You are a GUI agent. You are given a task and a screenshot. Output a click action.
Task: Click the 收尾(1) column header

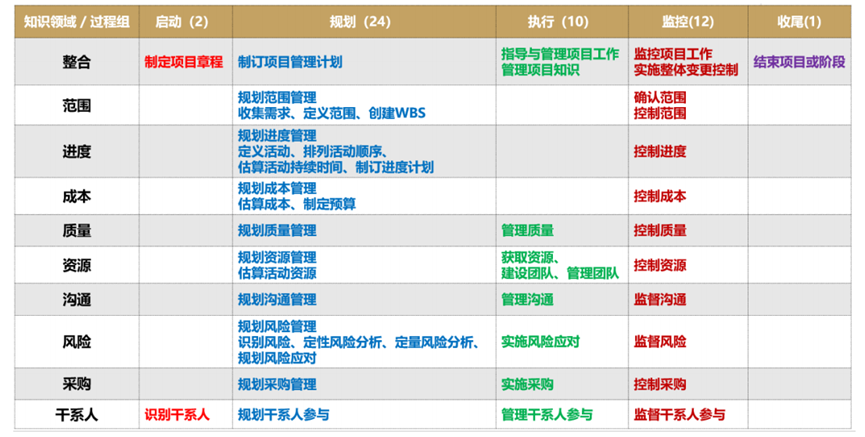coord(800,21)
